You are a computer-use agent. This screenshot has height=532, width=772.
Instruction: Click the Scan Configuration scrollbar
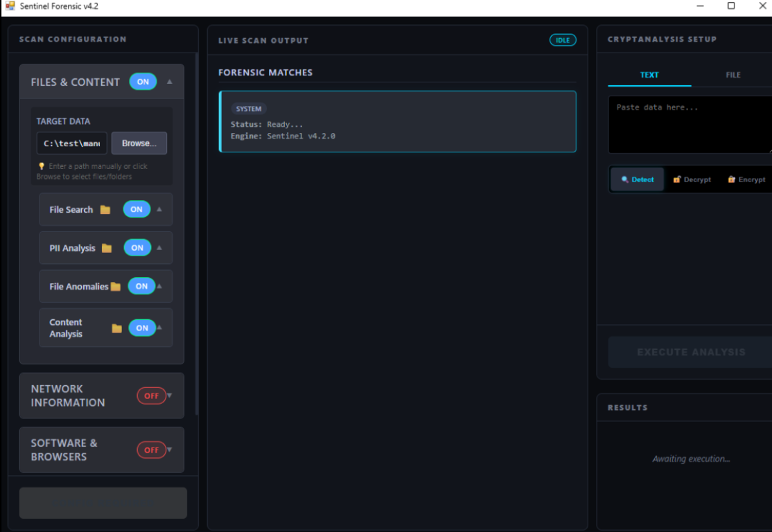pos(197,233)
